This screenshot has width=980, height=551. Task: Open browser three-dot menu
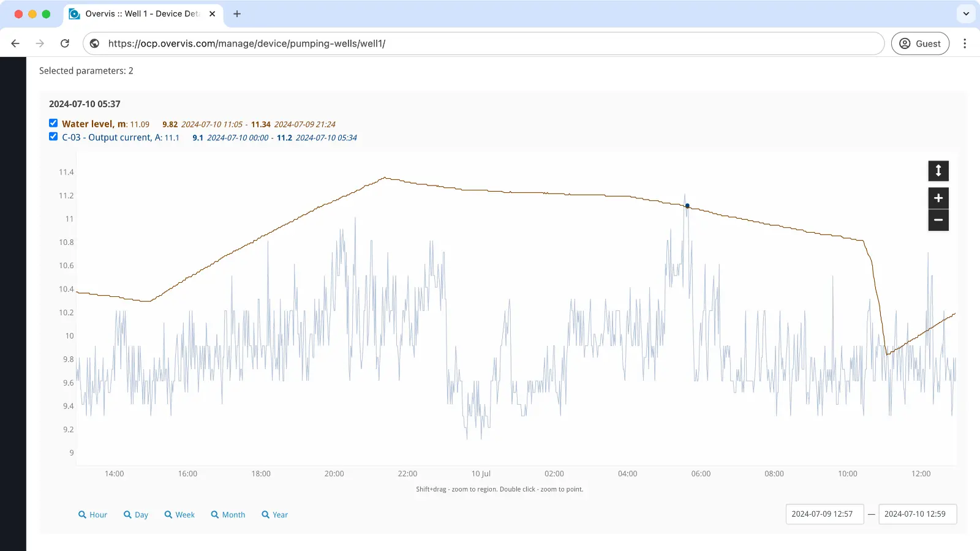pos(965,43)
